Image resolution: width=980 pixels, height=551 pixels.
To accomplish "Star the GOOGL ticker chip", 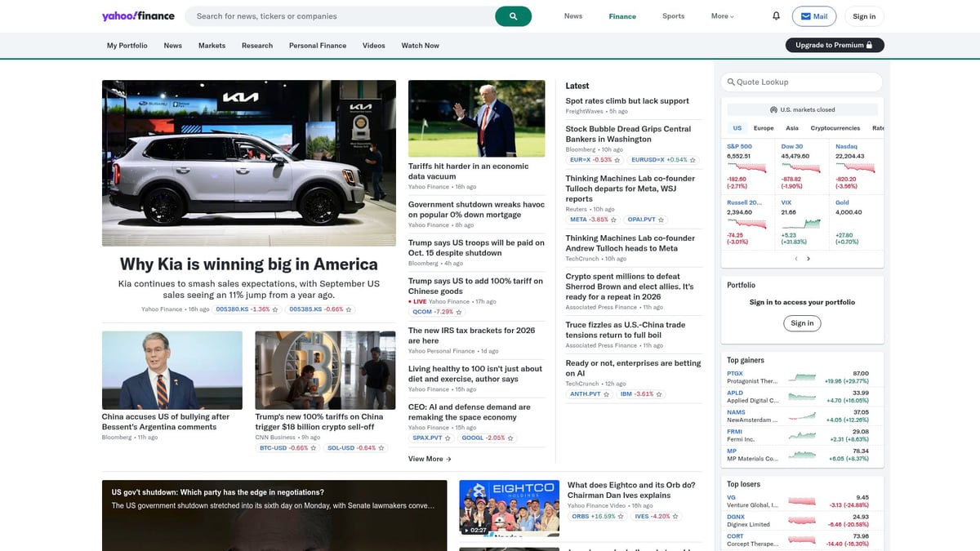I will click(510, 438).
